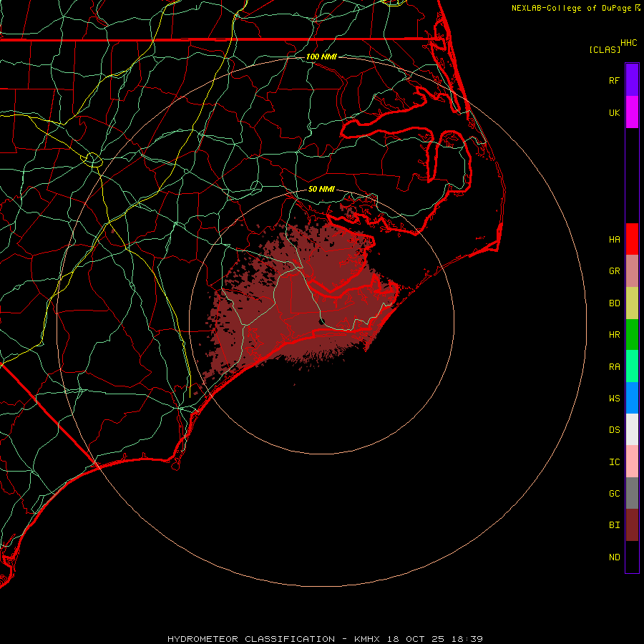This screenshot has height=644, width=644.
Task: Click the [CLAS] units label
Action: click(605, 49)
